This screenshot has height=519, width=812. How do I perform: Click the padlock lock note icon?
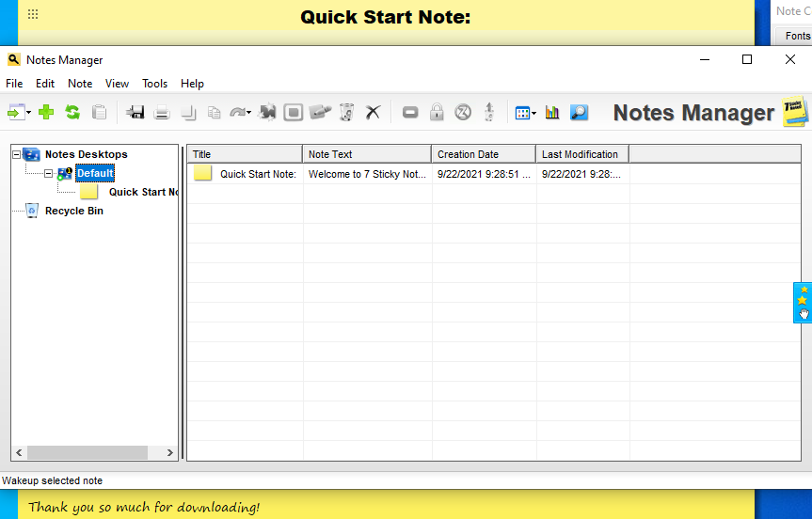[437, 113]
